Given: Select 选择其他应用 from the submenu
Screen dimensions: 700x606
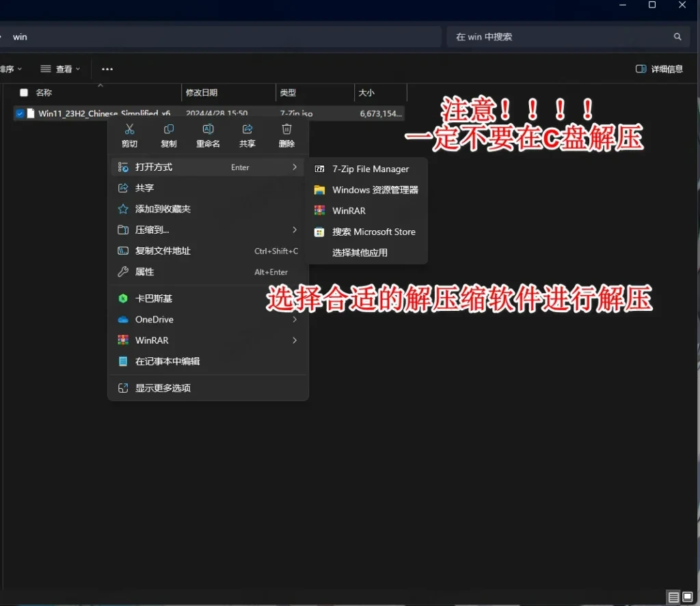Looking at the screenshot, I should click(x=368, y=253).
